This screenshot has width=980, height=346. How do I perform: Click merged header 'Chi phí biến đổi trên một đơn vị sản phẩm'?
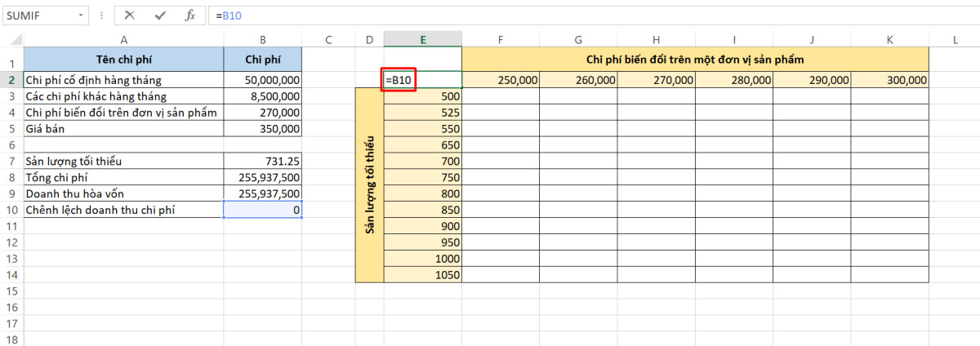(x=695, y=59)
